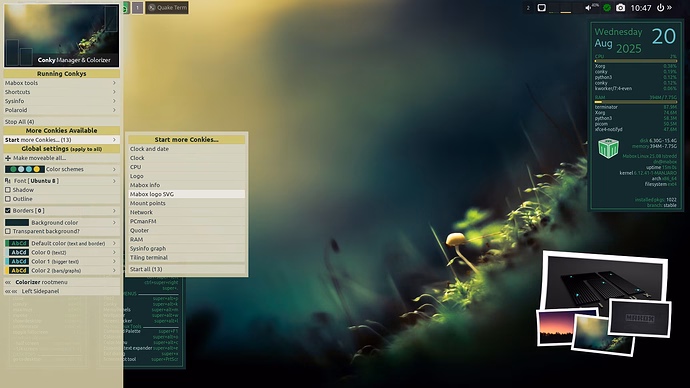Open the Quake Term launcher
This screenshot has width=690, height=388.
coord(167,7)
